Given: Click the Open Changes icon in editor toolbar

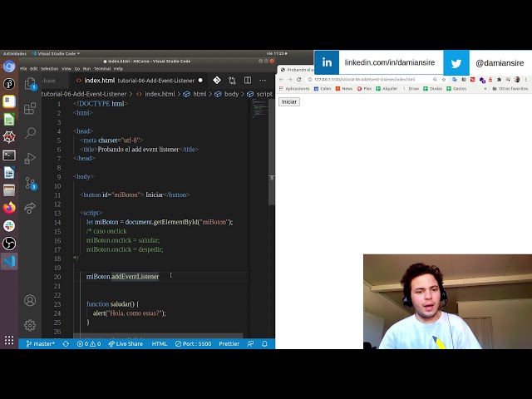Looking at the screenshot, I should pos(232,81).
